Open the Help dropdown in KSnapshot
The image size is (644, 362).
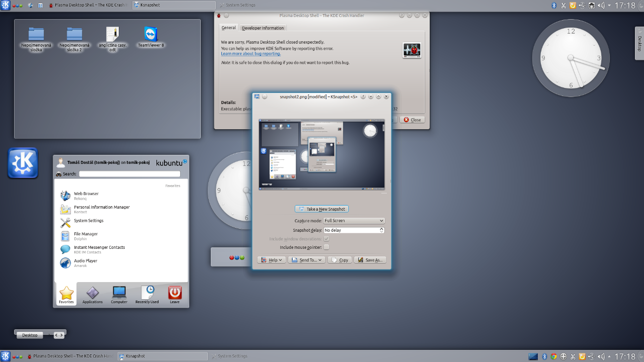[272, 260]
